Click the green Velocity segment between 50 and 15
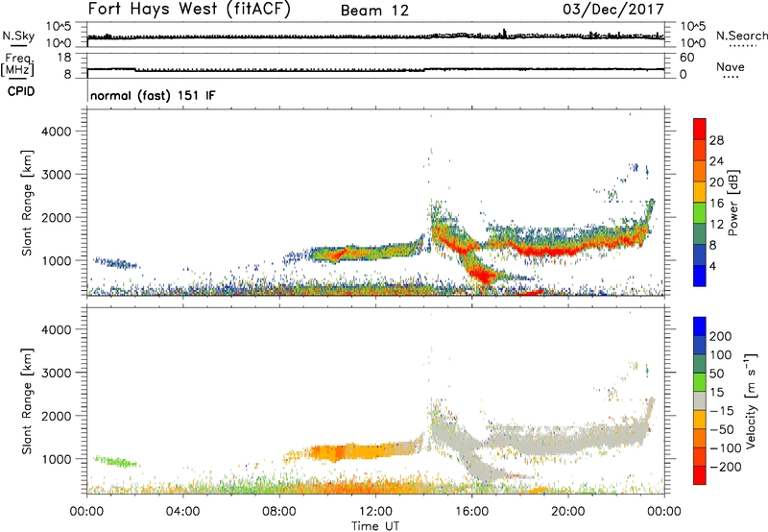 tap(700, 382)
